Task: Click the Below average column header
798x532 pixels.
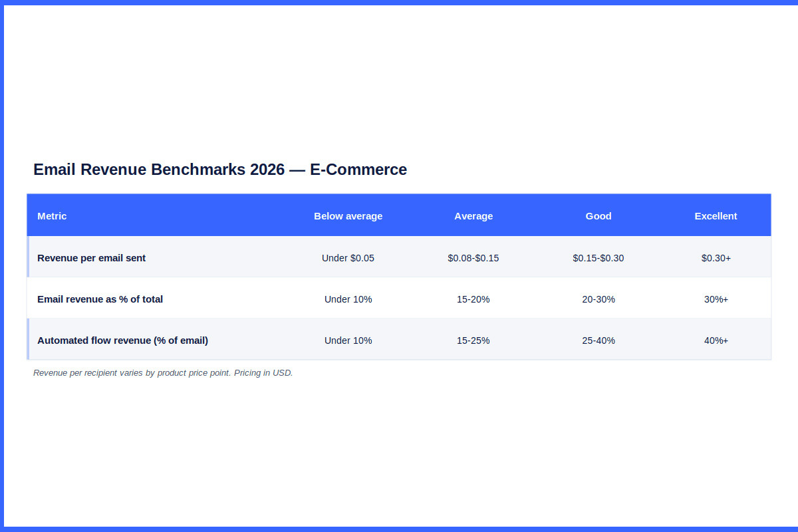Action: [x=348, y=215]
